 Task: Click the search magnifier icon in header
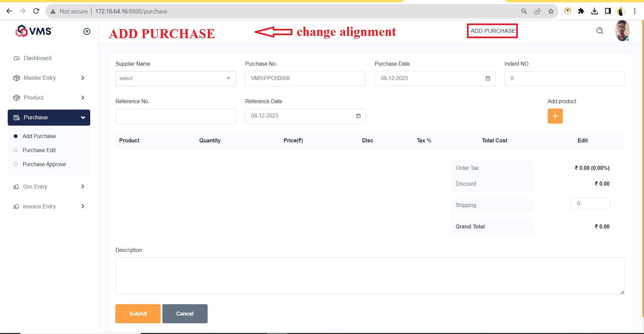pyautogui.click(x=600, y=31)
